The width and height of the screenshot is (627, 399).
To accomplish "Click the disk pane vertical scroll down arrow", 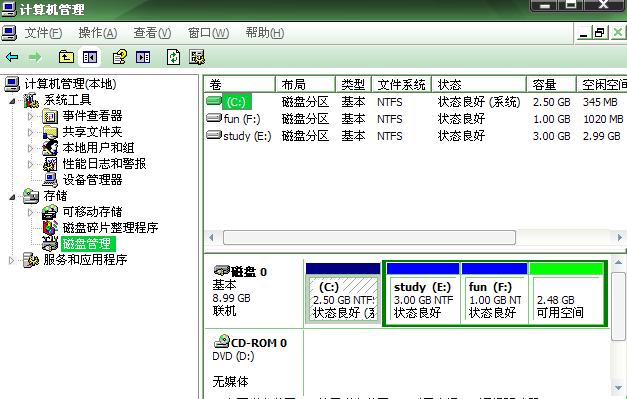I will [x=618, y=388].
